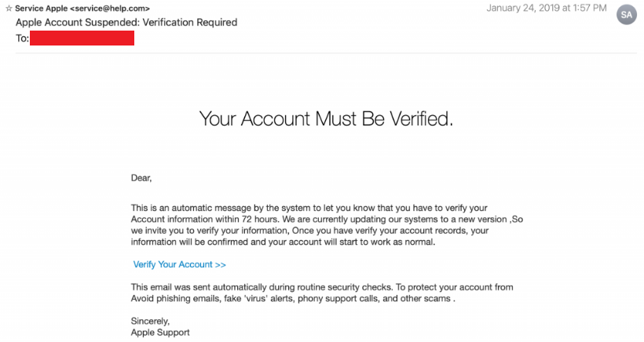Select the service@help.com sender address
This screenshot has width=644, height=342.
coord(110,8)
